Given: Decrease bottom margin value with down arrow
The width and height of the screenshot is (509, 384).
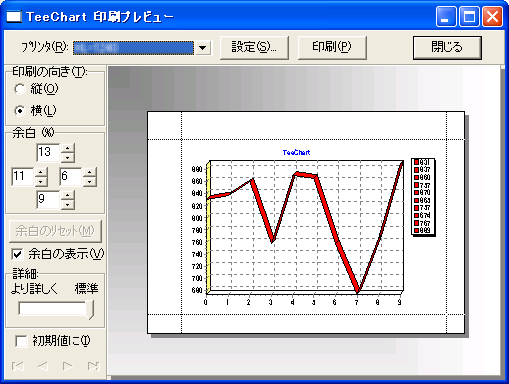Looking at the screenshot, I should click(x=68, y=204).
